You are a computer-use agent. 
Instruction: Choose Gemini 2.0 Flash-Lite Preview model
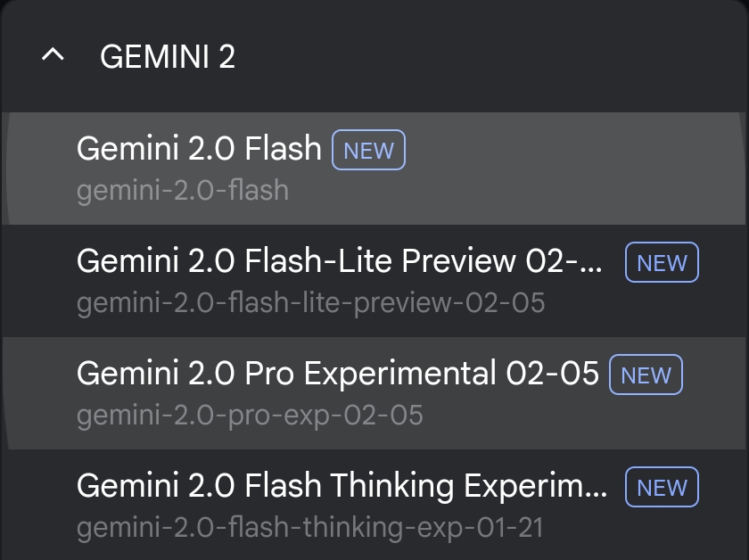click(374, 281)
